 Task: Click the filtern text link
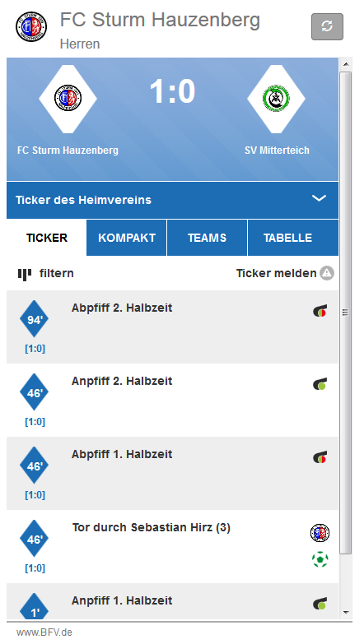pos(56,273)
